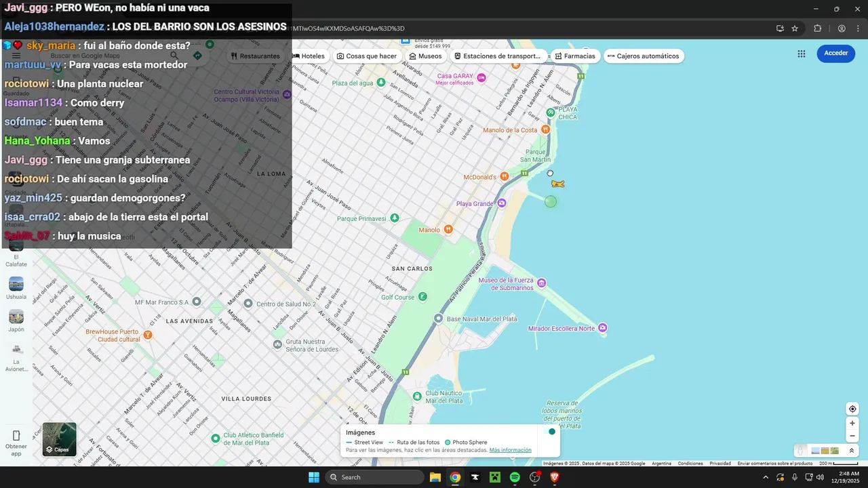This screenshot has height=488, width=868.
Task: Select the Club Náutico Mar del Plata pin
Action: click(418, 396)
